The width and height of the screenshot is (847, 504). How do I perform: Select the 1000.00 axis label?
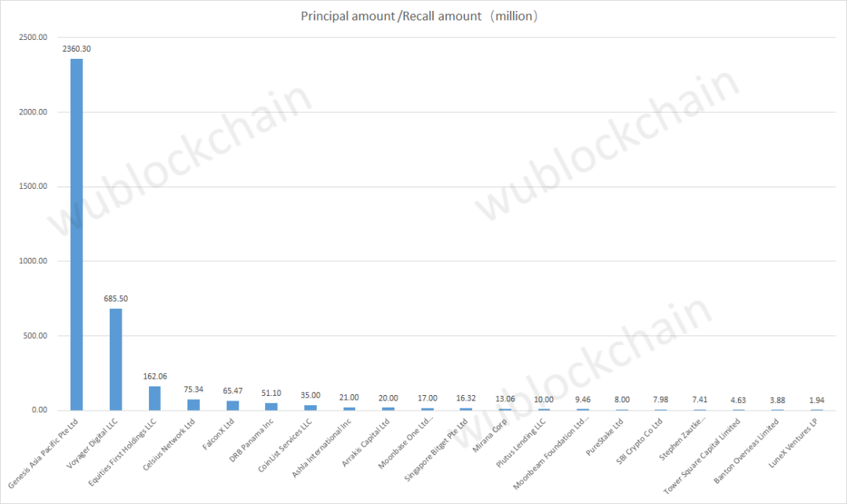pyautogui.click(x=33, y=261)
